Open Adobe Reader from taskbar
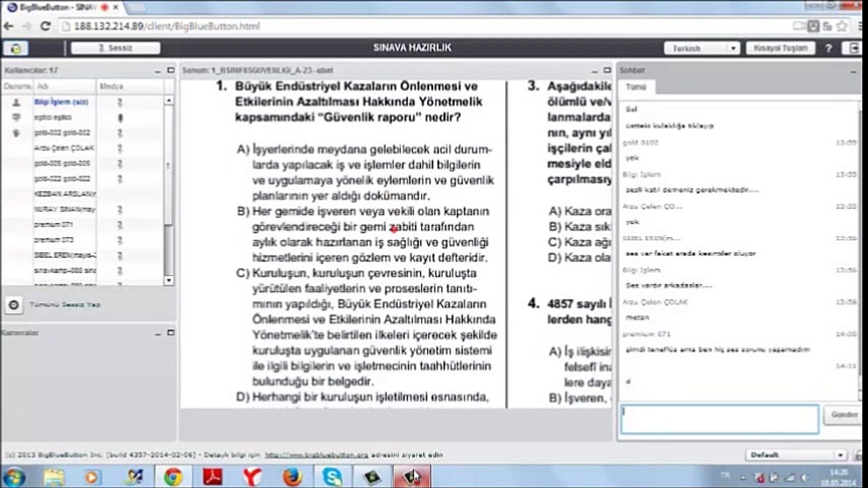The image size is (868, 488). click(x=213, y=477)
